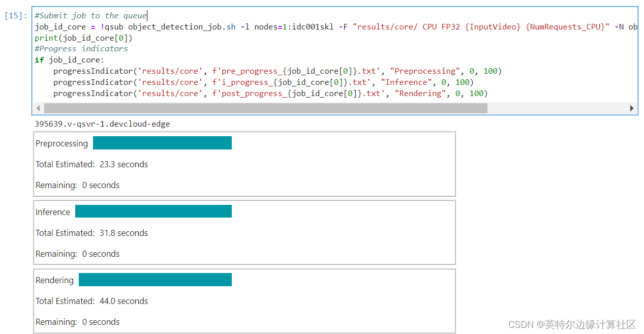Viewport: 644px width, 334px height.
Task: Click the #Submit job to the queue comment
Action: 89,15
